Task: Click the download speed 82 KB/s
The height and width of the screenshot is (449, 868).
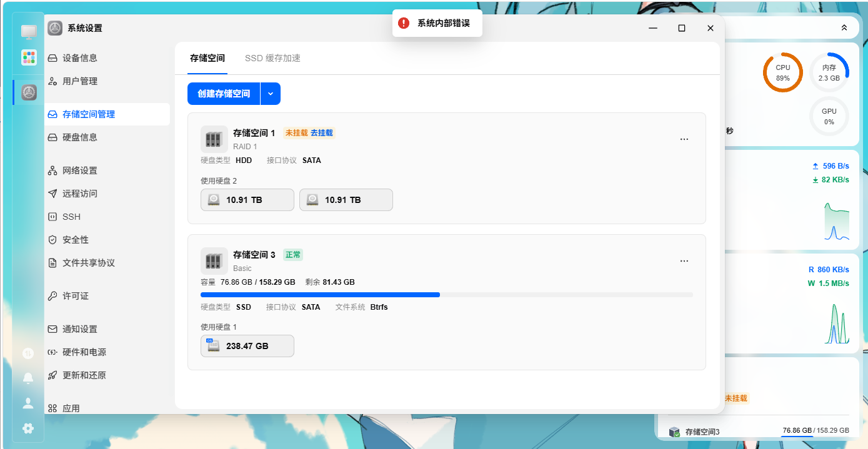Action: (830, 180)
